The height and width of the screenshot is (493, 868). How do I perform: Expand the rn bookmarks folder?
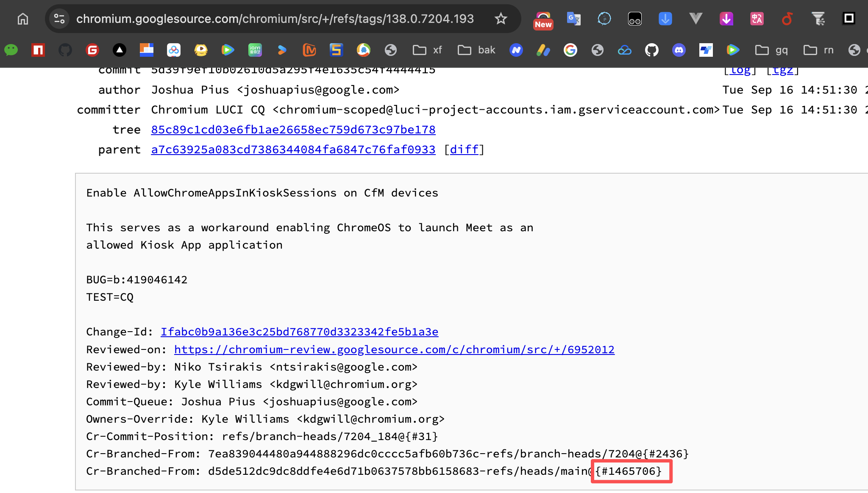point(819,50)
